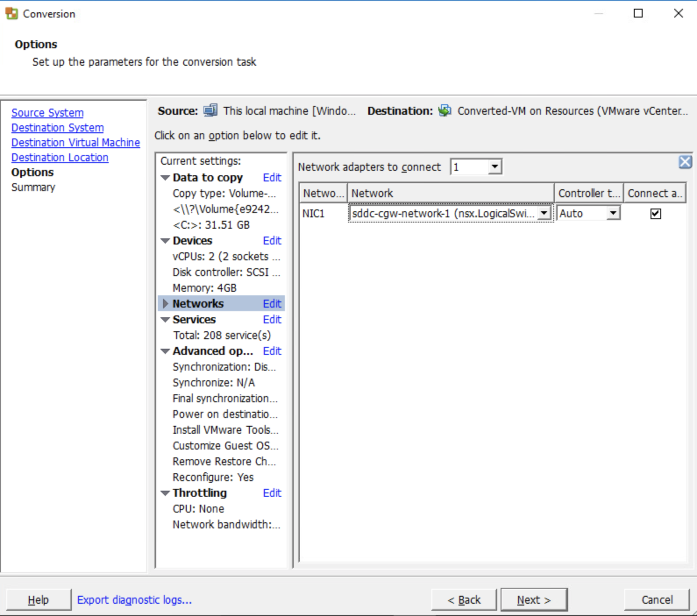This screenshot has width=697, height=616.
Task: Click the Controller type column header
Action: click(x=589, y=193)
